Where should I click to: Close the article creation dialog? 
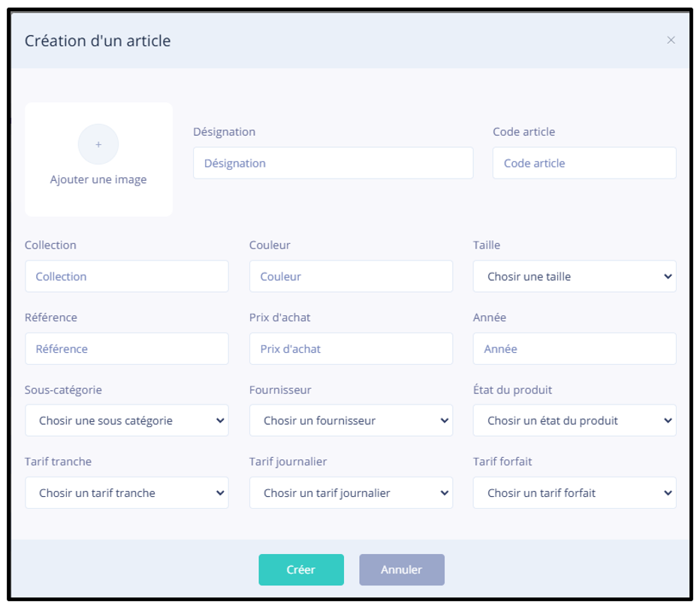pos(671,41)
